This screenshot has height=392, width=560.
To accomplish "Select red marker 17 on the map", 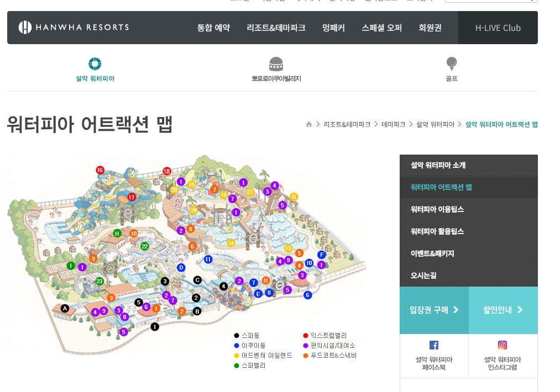I will coord(132,197).
